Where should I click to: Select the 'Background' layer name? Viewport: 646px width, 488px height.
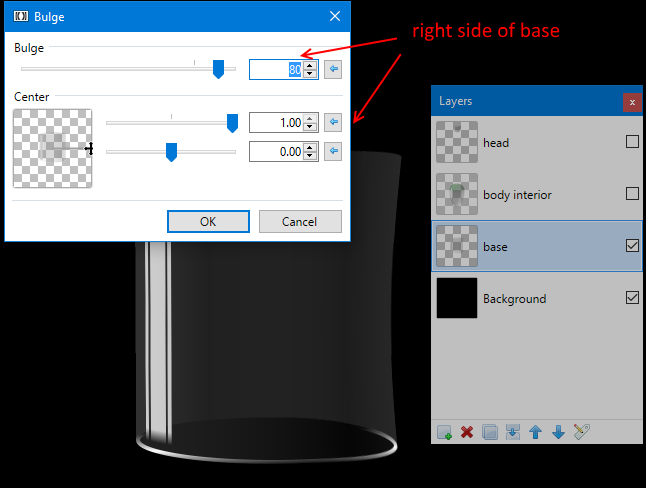tap(515, 299)
